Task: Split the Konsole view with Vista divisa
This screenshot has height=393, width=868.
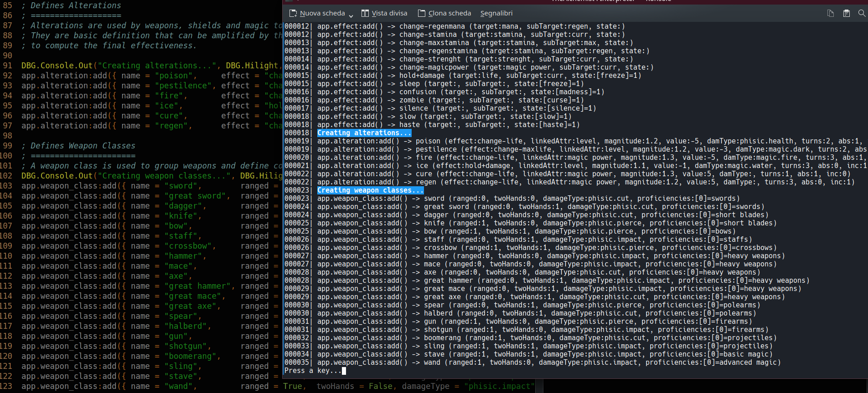Action: coord(384,13)
